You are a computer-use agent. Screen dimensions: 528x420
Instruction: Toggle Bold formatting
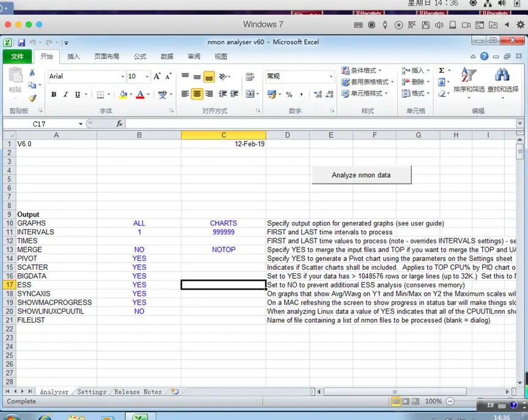tap(54, 94)
